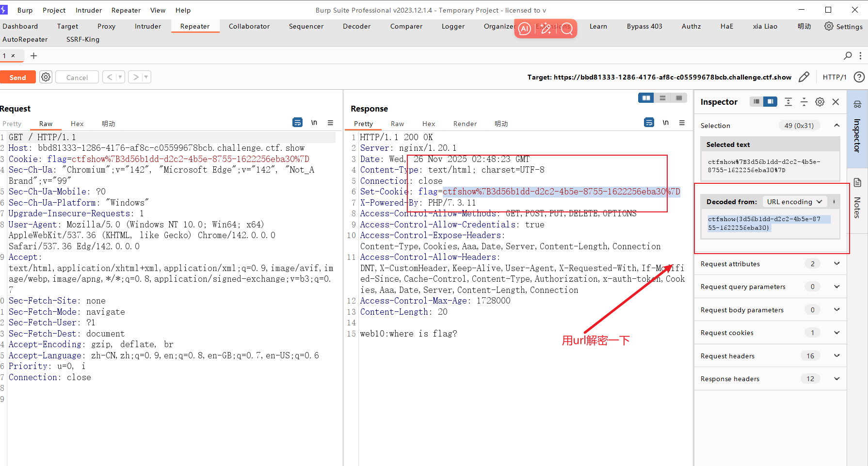Open the Inspector side tab icon
The image size is (868, 466).
(x=857, y=104)
